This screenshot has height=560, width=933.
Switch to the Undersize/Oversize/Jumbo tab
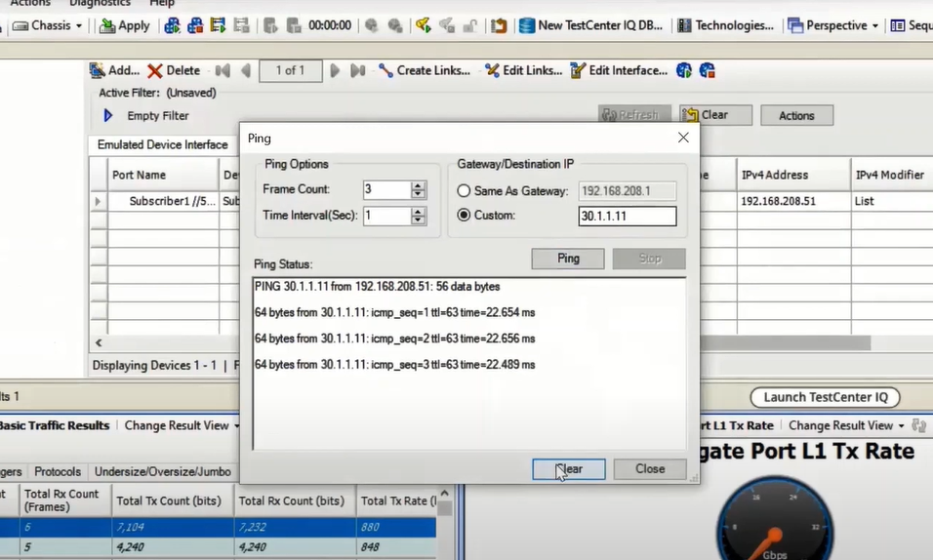click(x=162, y=471)
